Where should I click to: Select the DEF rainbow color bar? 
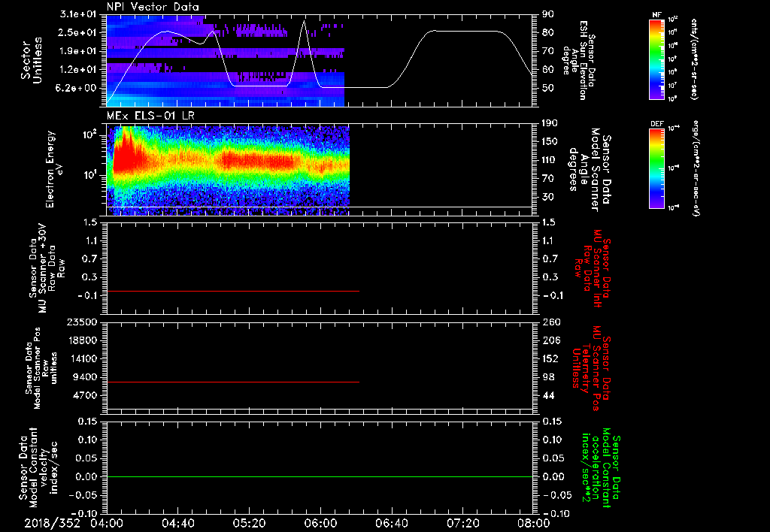point(656,168)
